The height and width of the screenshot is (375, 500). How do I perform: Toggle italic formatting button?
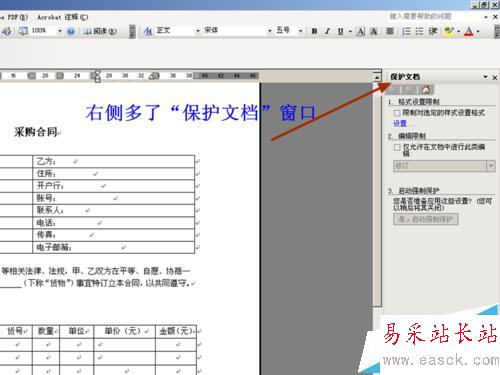tap(327, 31)
